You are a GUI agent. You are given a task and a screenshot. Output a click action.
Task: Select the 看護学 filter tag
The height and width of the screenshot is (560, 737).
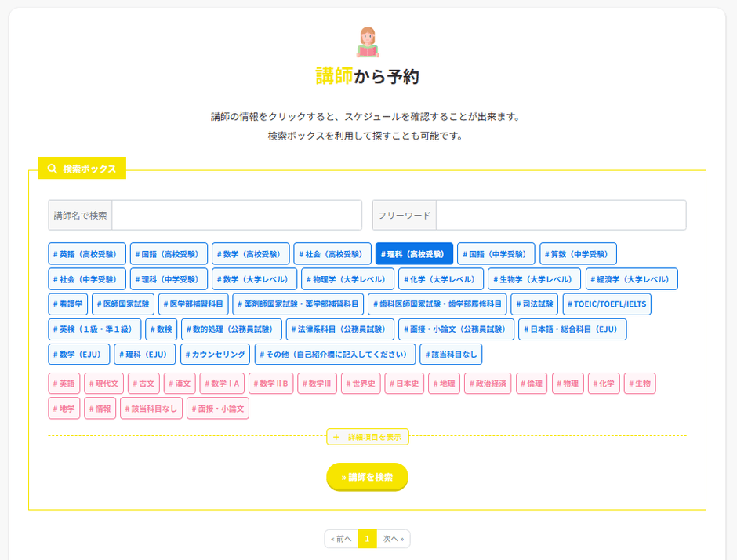click(x=67, y=304)
